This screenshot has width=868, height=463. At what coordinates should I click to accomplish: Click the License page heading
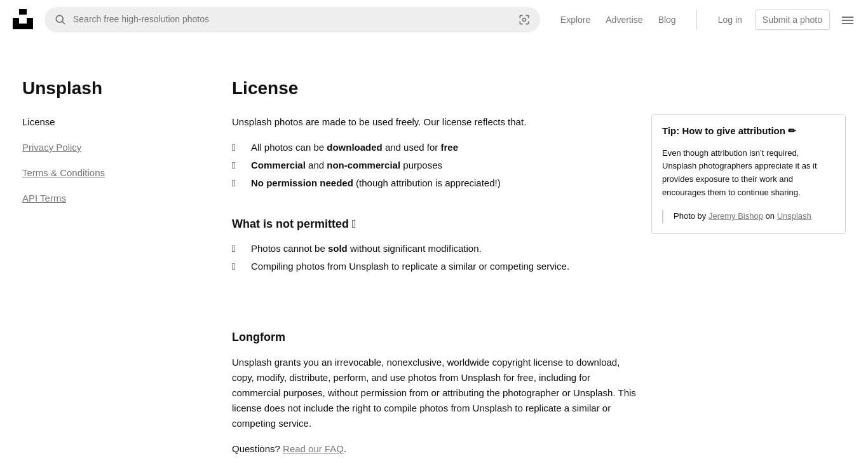click(x=265, y=88)
